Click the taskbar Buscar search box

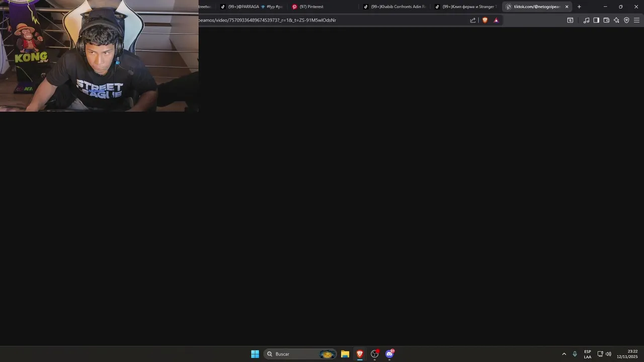click(300, 354)
